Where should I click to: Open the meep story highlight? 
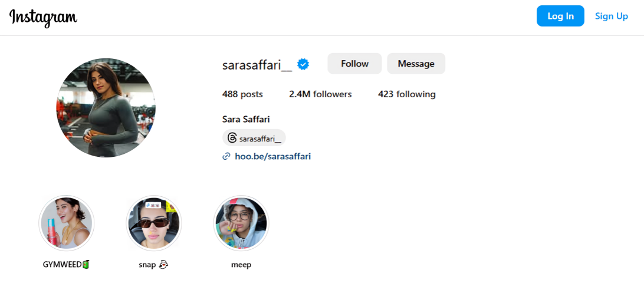[x=241, y=223]
